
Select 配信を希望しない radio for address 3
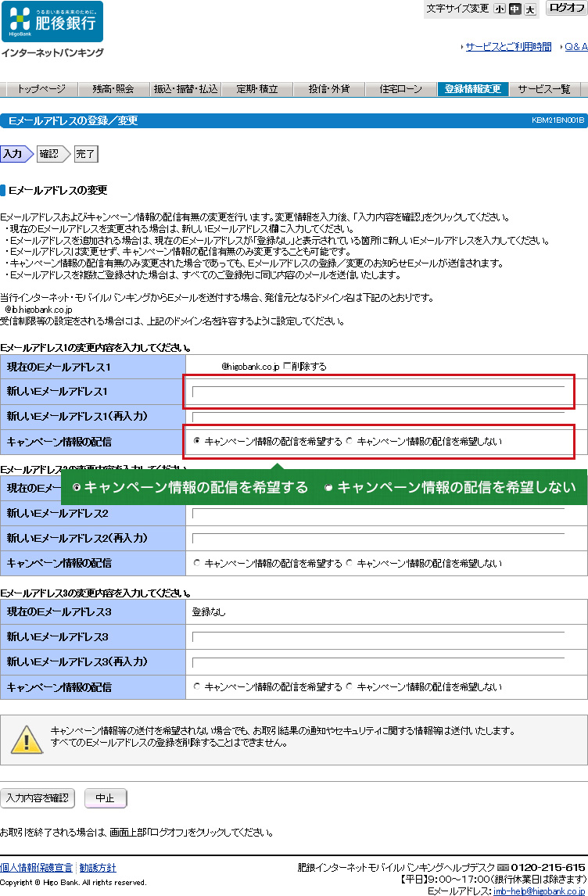click(350, 686)
